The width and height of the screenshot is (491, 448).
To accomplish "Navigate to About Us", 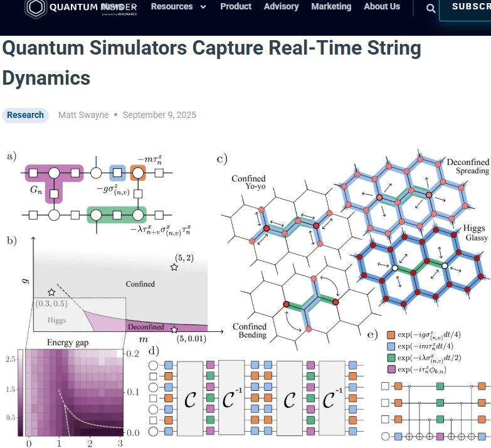I will tap(382, 6).
